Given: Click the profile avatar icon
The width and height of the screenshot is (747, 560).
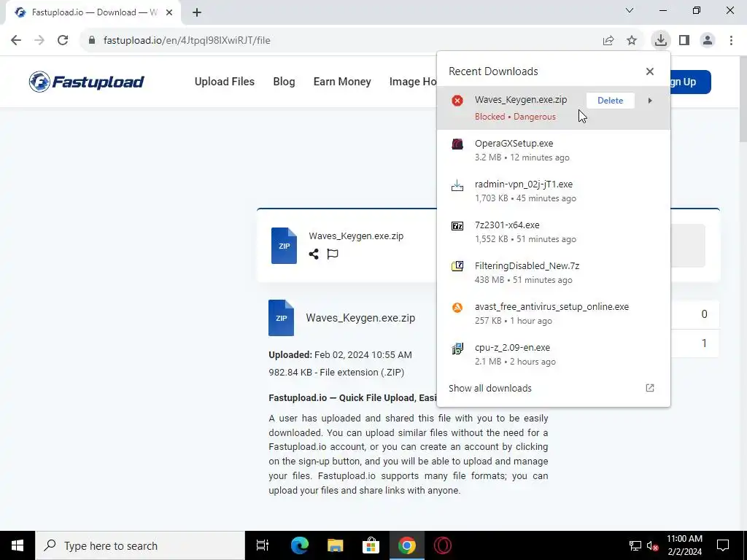Looking at the screenshot, I should tap(708, 41).
